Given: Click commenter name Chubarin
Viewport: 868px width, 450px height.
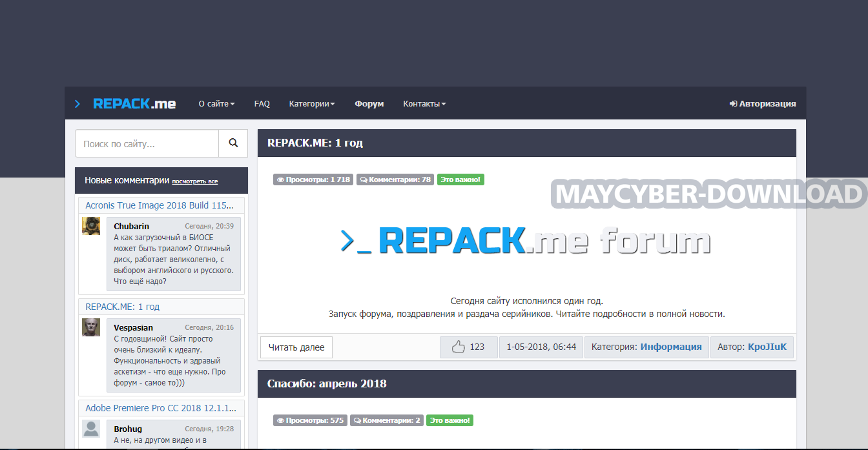Looking at the screenshot, I should [131, 226].
